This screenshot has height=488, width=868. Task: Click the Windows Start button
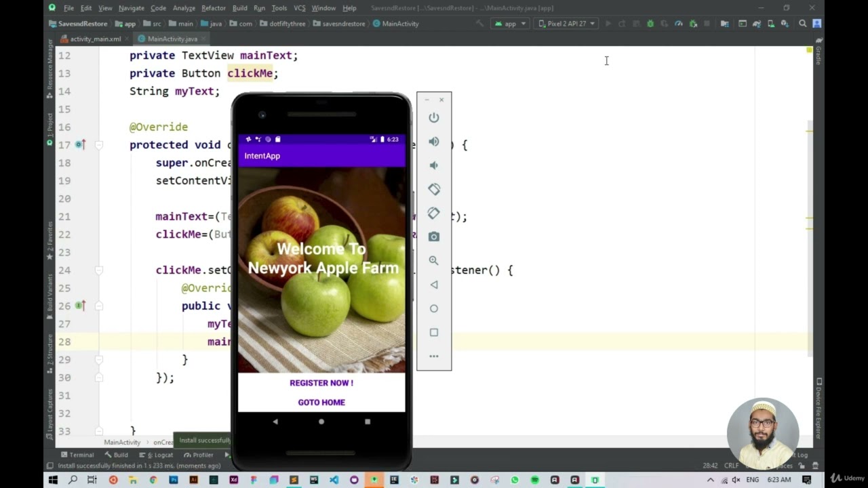pyautogui.click(x=52, y=480)
